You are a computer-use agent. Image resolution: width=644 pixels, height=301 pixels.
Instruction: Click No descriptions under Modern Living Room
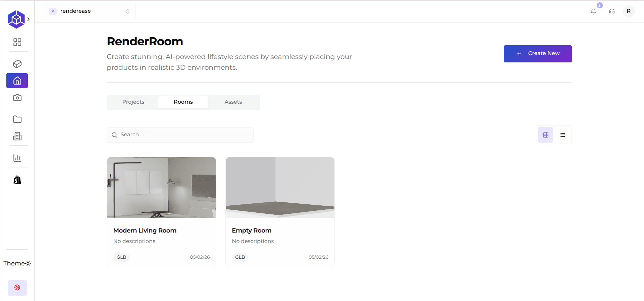[134, 241]
